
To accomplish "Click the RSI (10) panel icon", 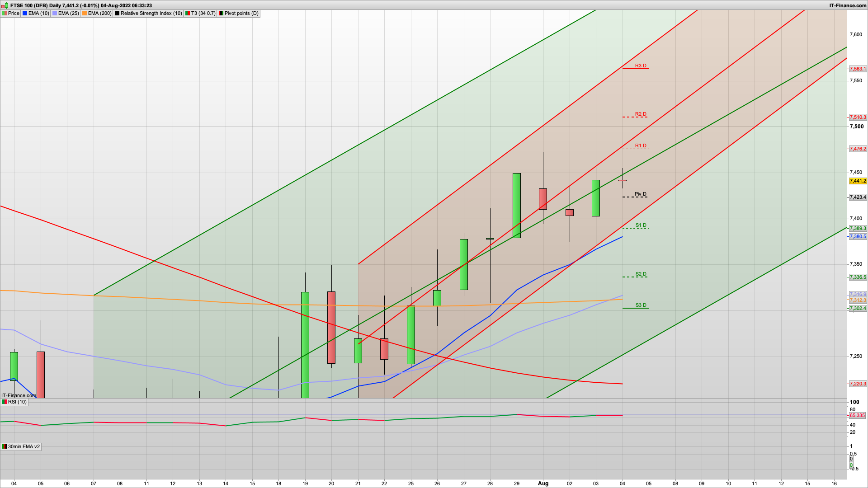I will pyautogui.click(x=5, y=402).
